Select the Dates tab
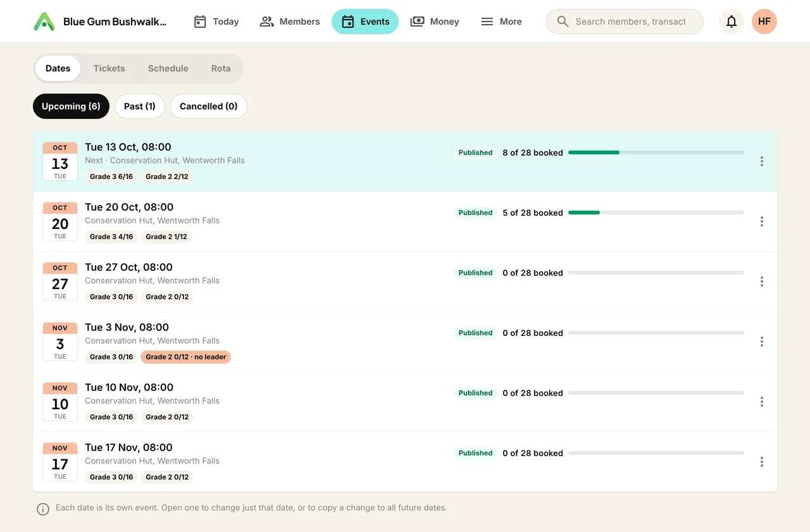Viewport: 810px width, 532px height. click(58, 68)
